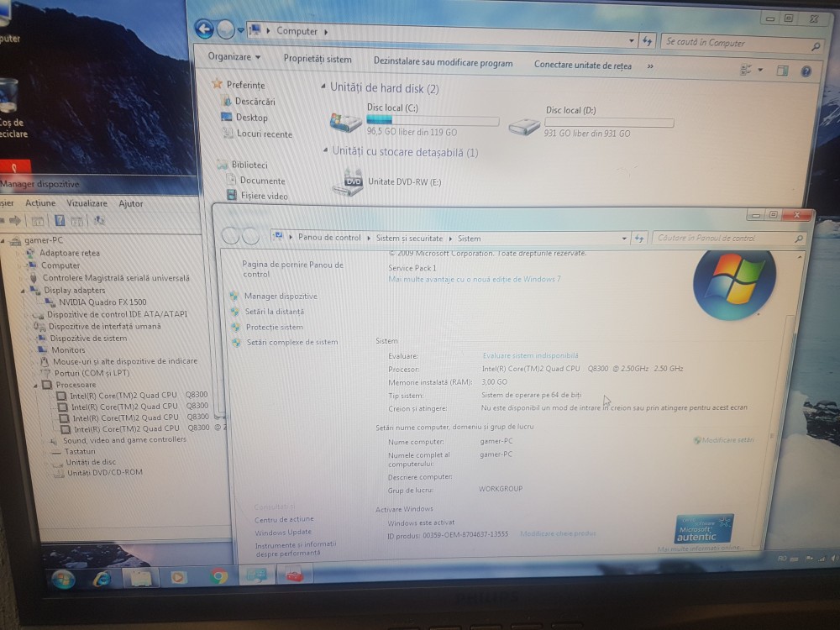Click the change view icon in the Computer toolbar
Image resolution: width=840 pixels, height=630 pixels.
tap(746, 69)
